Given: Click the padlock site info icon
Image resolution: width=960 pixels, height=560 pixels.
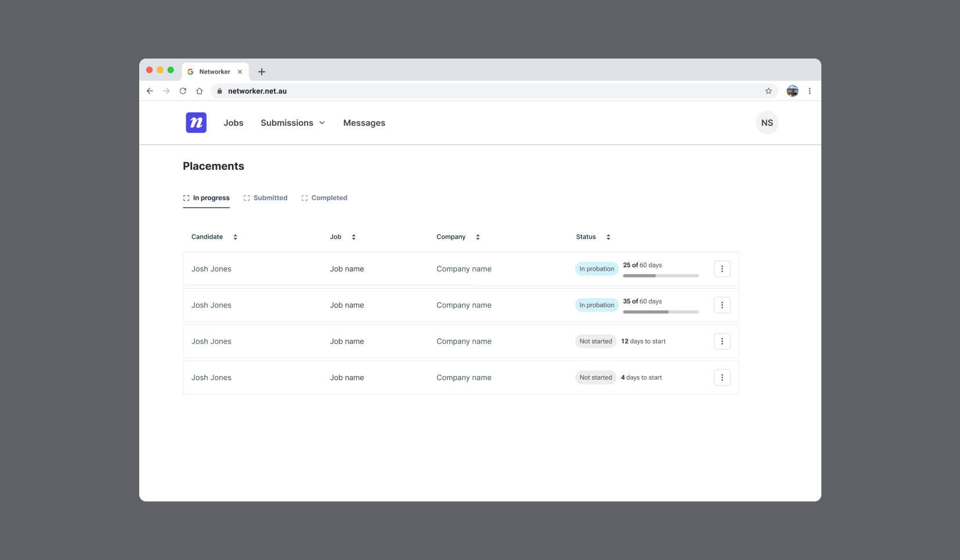Looking at the screenshot, I should [219, 91].
